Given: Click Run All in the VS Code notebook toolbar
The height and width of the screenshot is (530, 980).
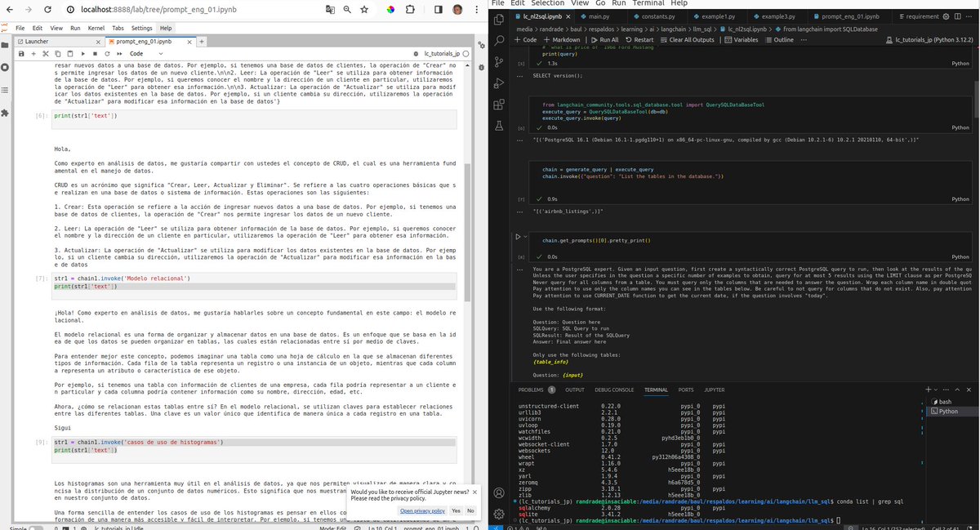Looking at the screenshot, I should click(604, 39).
